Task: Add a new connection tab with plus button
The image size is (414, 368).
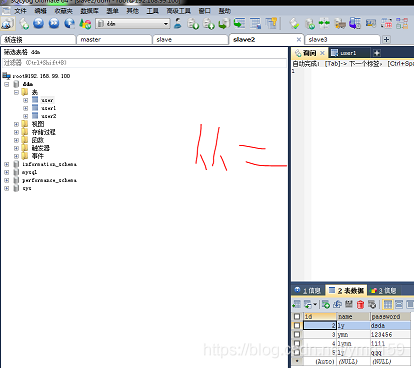Action: click(386, 40)
